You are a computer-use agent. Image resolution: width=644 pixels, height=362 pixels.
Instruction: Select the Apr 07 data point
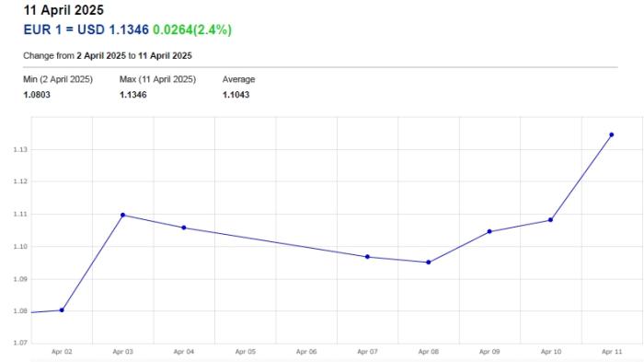coord(367,257)
